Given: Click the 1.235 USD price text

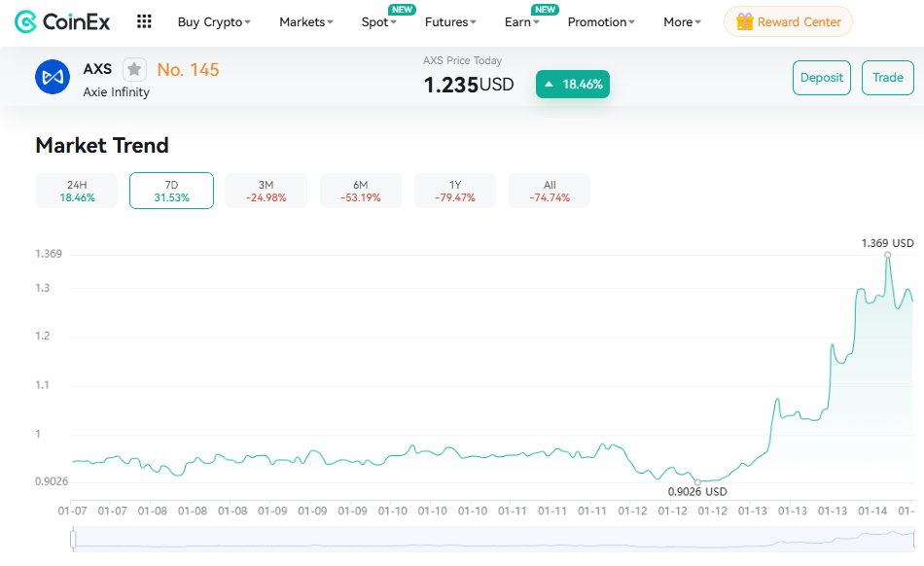Looking at the screenshot, I should [469, 85].
